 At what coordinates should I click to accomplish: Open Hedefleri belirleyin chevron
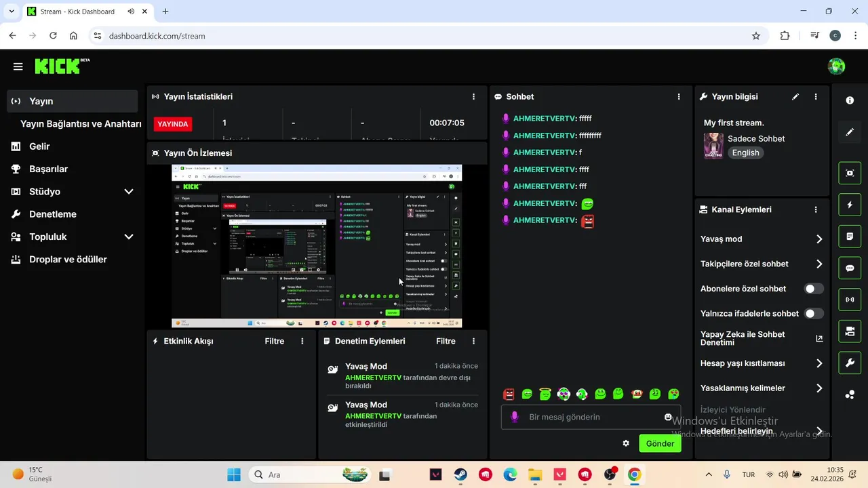[819, 431]
